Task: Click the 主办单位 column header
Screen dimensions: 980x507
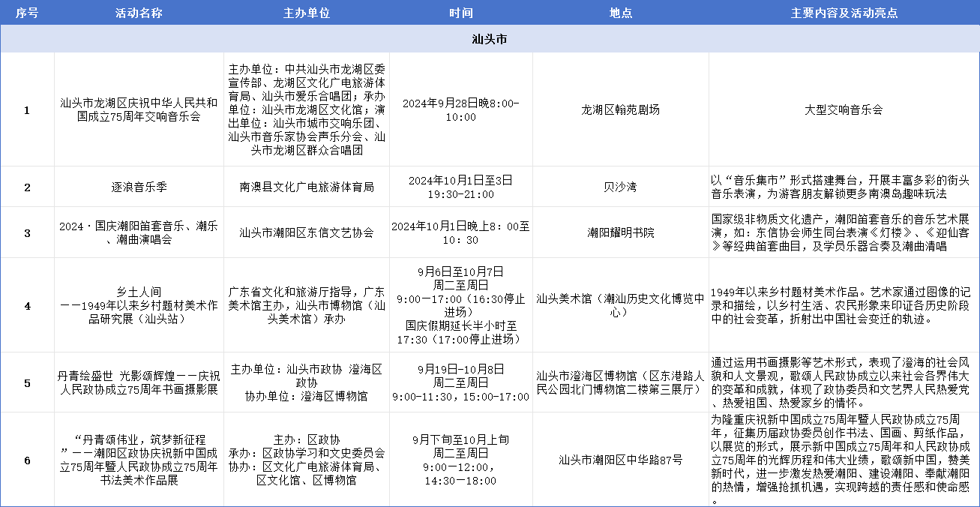Action: pos(307,13)
